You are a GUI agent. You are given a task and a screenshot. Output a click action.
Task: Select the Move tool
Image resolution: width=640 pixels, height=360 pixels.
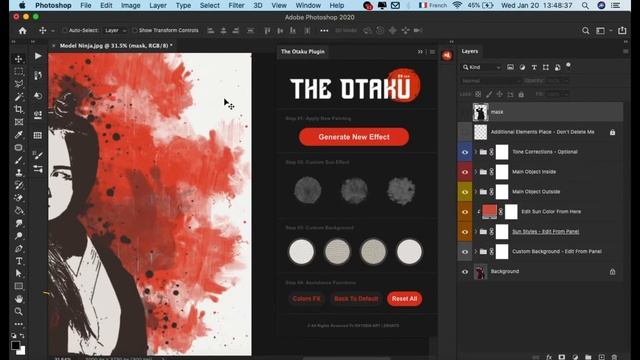pyautogui.click(x=18, y=59)
